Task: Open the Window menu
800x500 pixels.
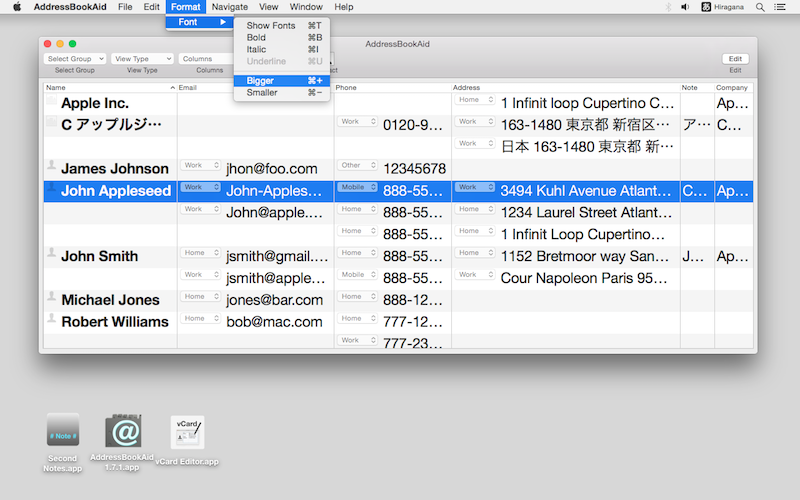Action: pyautogui.click(x=306, y=7)
